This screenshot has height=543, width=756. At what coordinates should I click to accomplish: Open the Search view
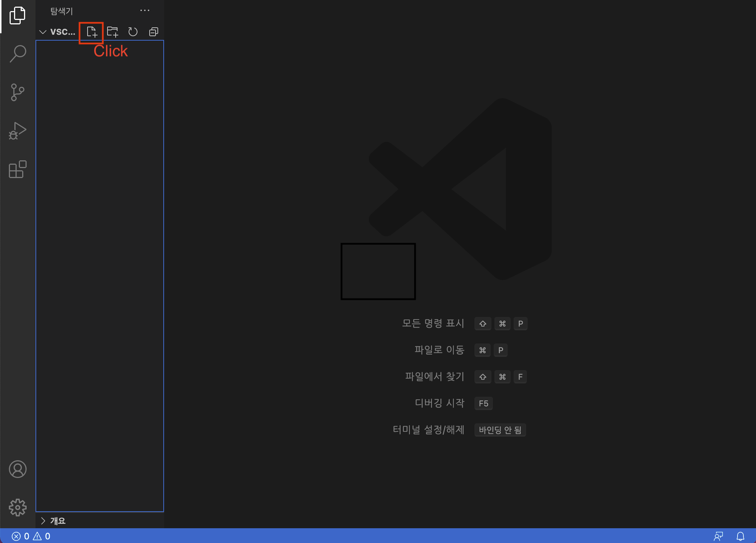[17, 54]
